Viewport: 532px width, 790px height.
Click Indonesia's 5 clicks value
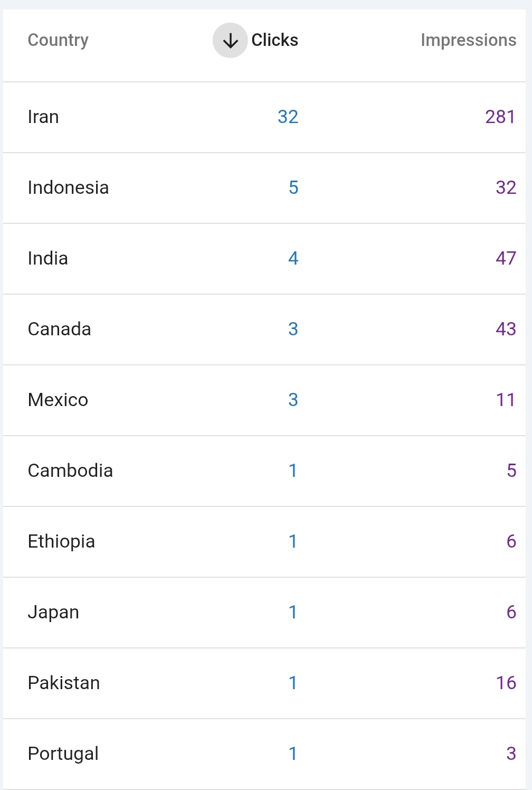pyautogui.click(x=293, y=187)
